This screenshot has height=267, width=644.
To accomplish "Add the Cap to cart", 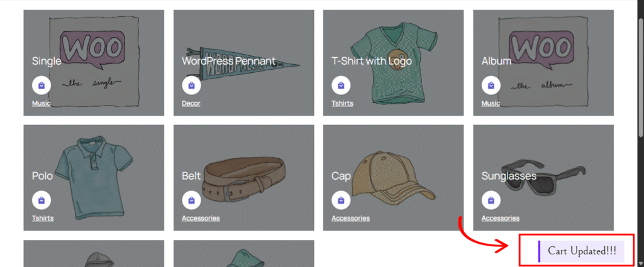I will pos(341,200).
